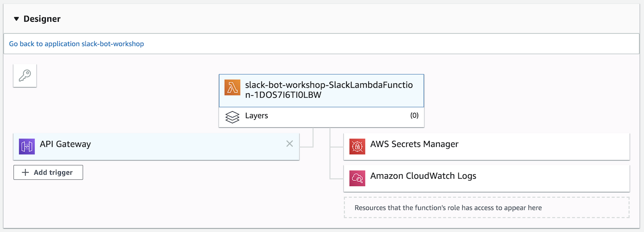
Task: Go back to application slack-bot-workshop
Action: tap(77, 44)
